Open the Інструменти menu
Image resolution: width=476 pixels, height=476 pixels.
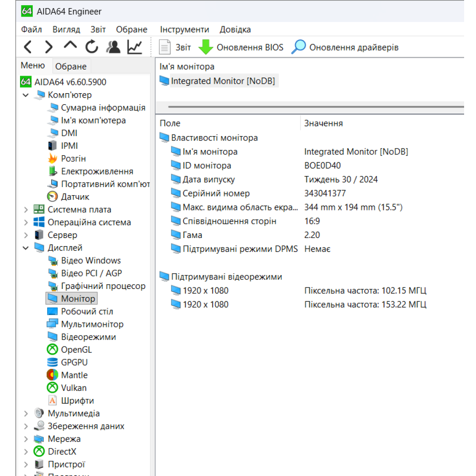[185, 30]
